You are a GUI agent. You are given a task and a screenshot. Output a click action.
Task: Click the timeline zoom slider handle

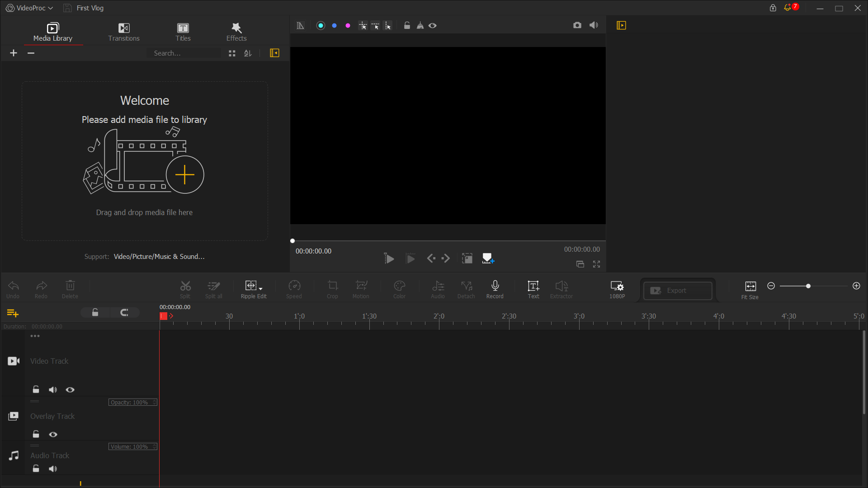point(808,286)
